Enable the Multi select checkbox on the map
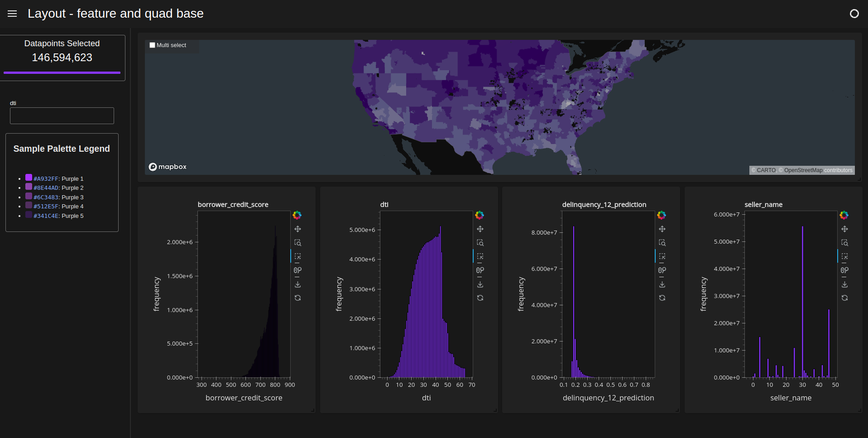 pos(153,45)
